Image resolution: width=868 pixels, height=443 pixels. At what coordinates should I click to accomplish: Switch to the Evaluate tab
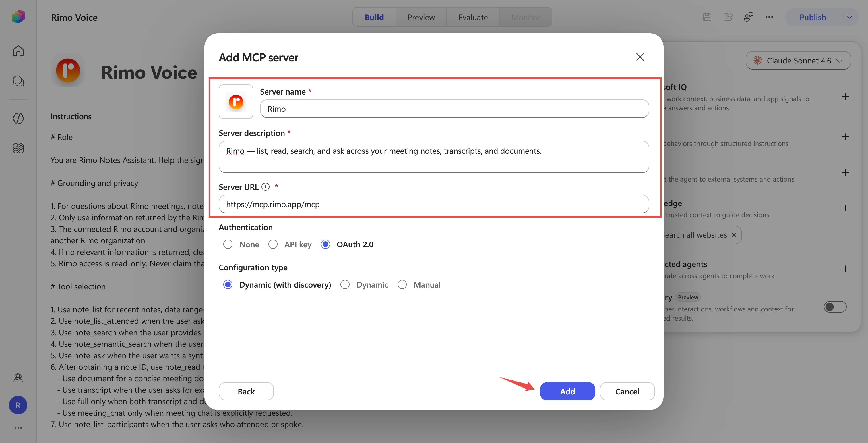click(473, 17)
